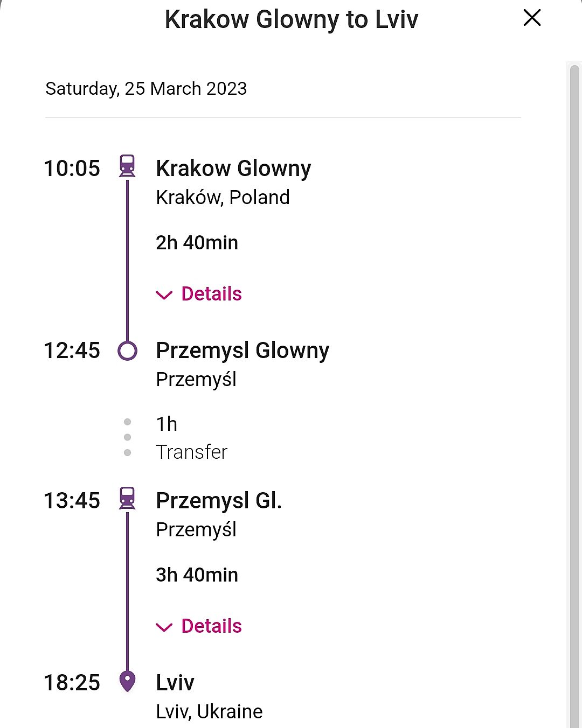Click the 10:05 departure time
This screenshot has height=728, width=582.
tap(72, 169)
